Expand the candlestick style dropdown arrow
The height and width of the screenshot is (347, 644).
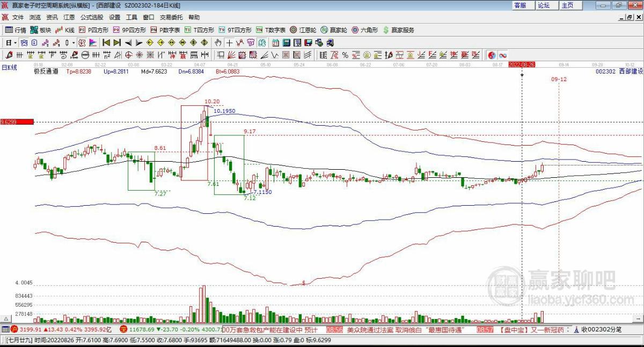74,42
